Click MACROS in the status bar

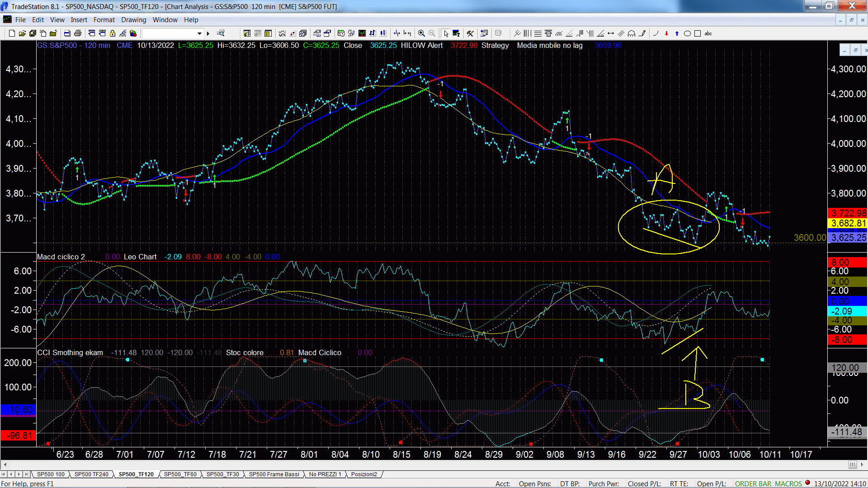[788, 484]
